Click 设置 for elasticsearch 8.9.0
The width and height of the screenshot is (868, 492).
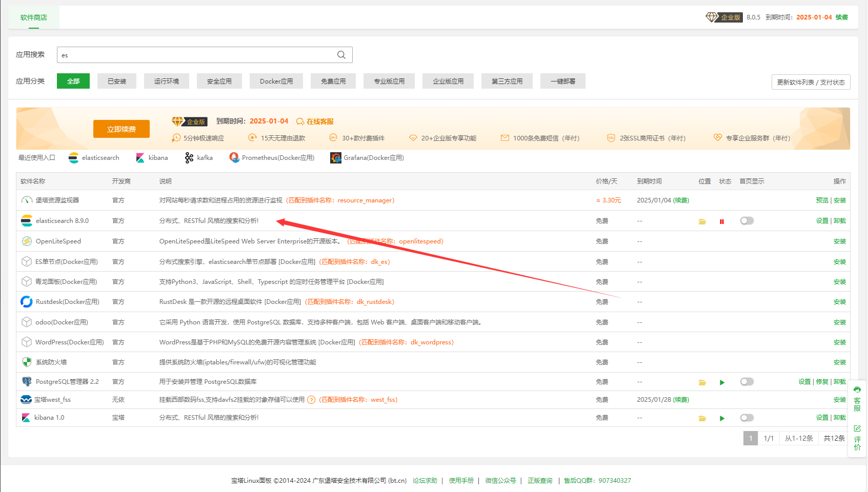pos(822,221)
